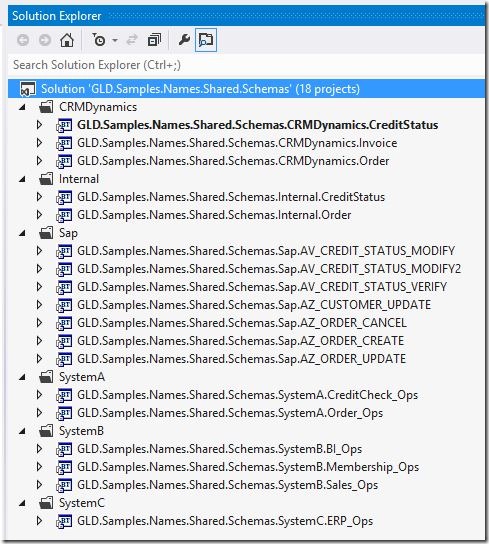Select the Sap.AV_CREDIT_STATUS_MODIFY2 project name

coord(269,269)
